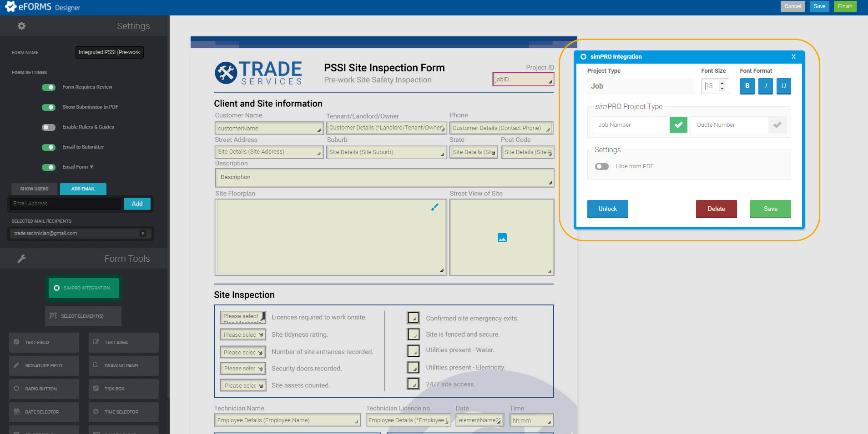Select the Time Selector tool
868x434 pixels.
(123, 412)
